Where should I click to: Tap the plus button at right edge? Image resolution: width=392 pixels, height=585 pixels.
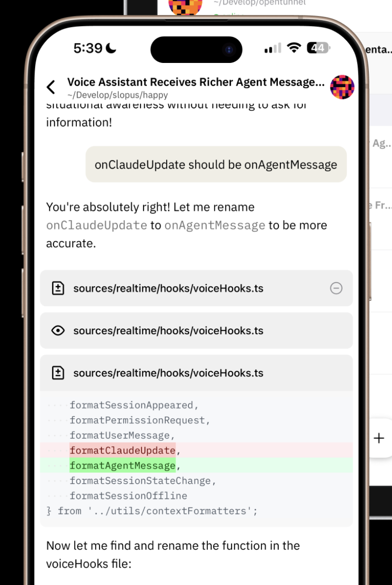tap(379, 438)
